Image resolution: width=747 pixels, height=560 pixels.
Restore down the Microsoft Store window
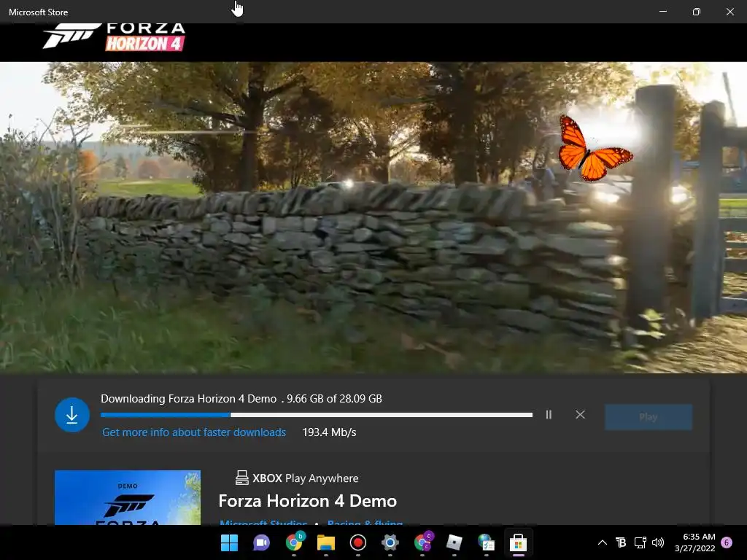coord(696,12)
